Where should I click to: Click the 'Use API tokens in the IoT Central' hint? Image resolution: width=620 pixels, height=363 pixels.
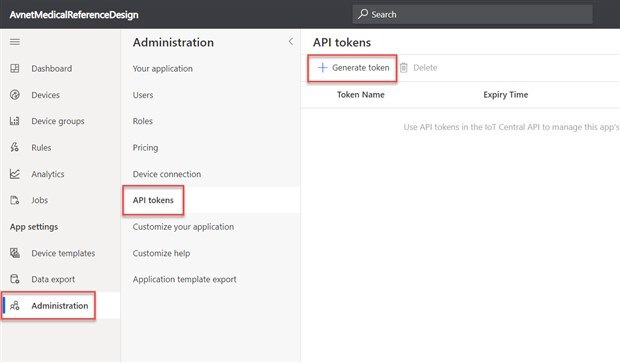511,127
